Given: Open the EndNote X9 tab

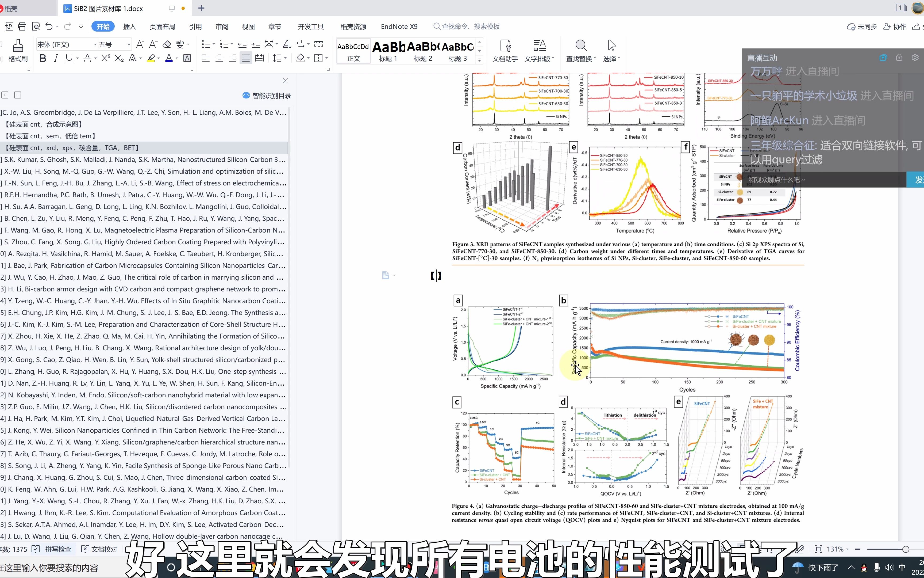Looking at the screenshot, I should (399, 26).
